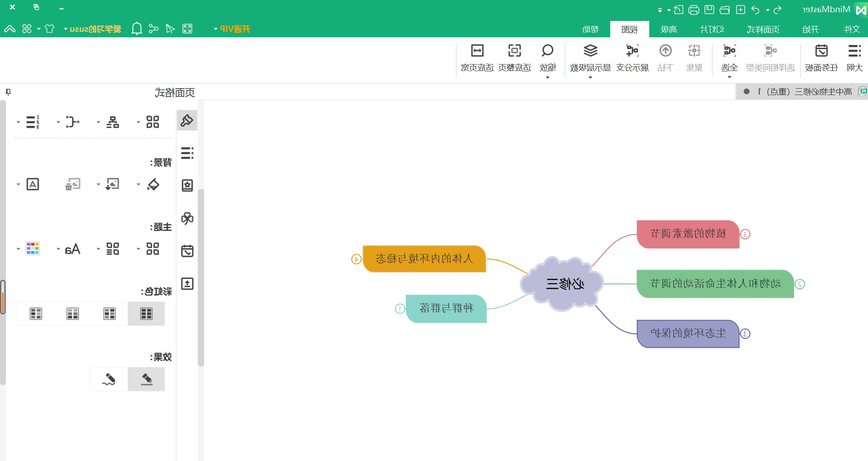Expand the watermark A dropdown
This screenshot has width=868, height=461.
coord(18,185)
